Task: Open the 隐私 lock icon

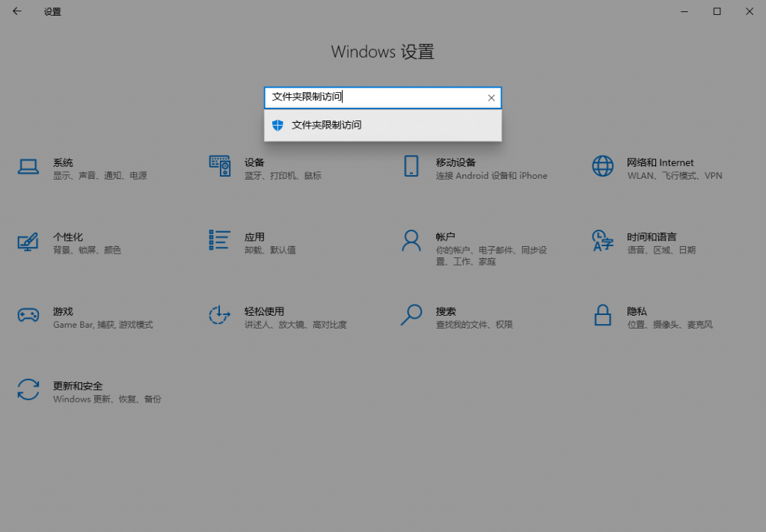Action: pyautogui.click(x=602, y=315)
